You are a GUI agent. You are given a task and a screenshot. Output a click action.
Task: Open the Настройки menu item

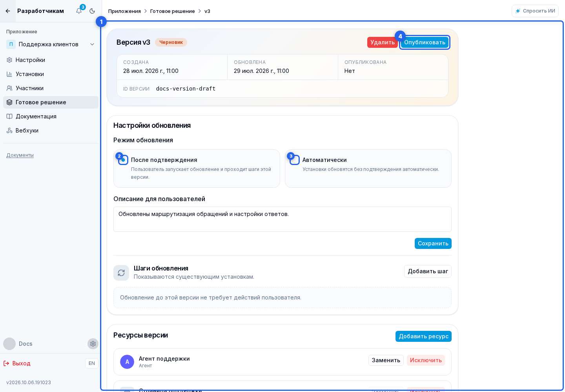[x=51, y=60]
